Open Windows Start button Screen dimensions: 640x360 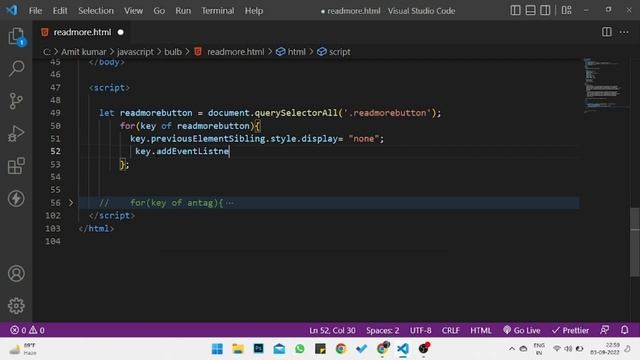tap(217, 349)
